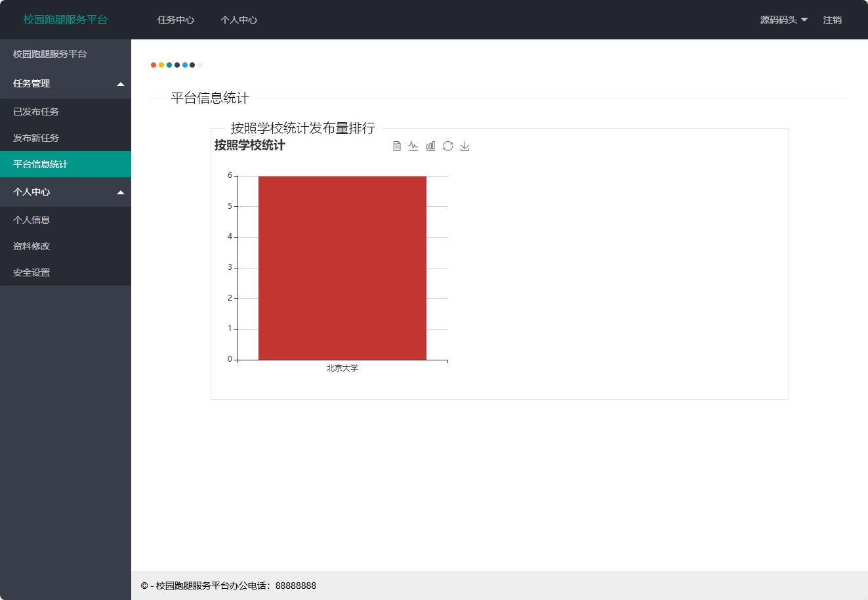Open the data view icon on the chart
This screenshot has width=868, height=600.
tap(397, 145)
